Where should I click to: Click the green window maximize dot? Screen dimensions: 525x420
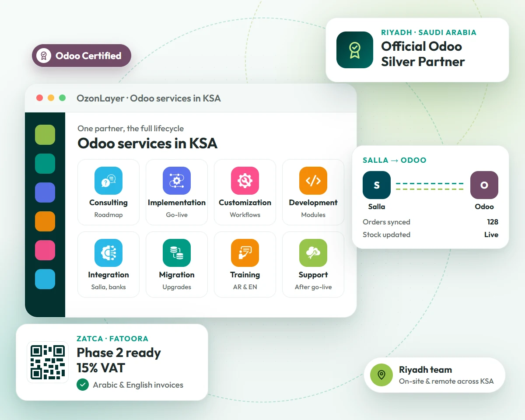(63, 98)
